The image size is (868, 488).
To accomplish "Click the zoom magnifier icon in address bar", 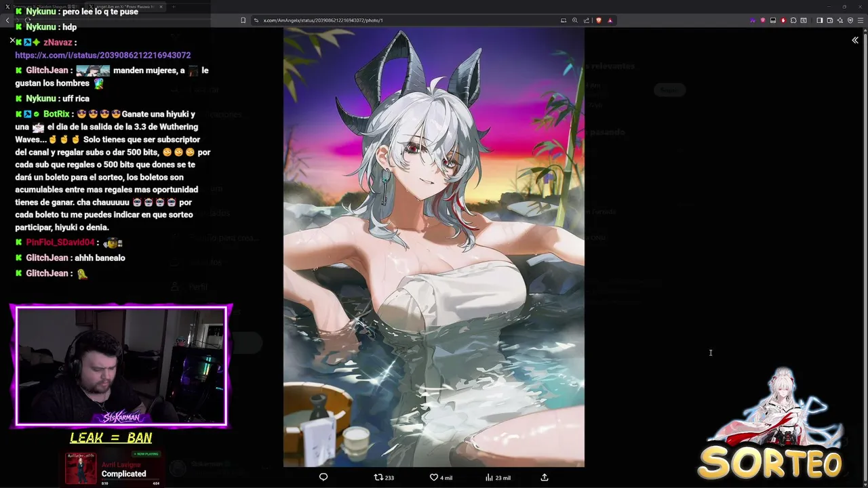I will point(575,20).
